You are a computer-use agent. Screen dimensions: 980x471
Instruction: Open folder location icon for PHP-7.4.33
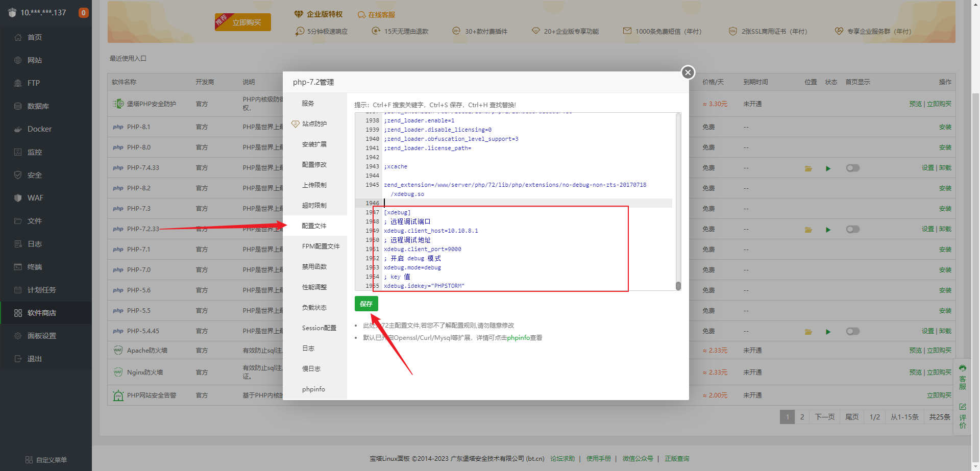(808, 168)
